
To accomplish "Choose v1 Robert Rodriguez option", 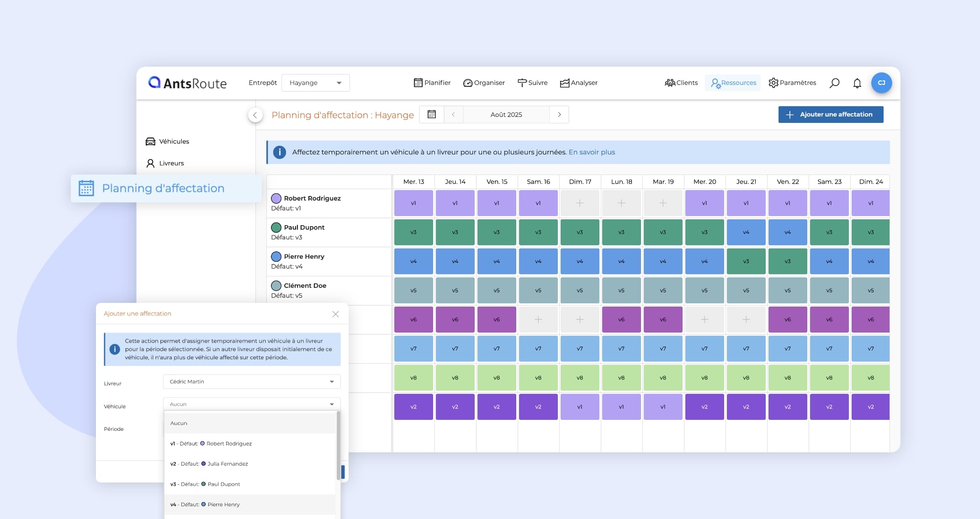I will pyautogui.click(x=250, y=444).
